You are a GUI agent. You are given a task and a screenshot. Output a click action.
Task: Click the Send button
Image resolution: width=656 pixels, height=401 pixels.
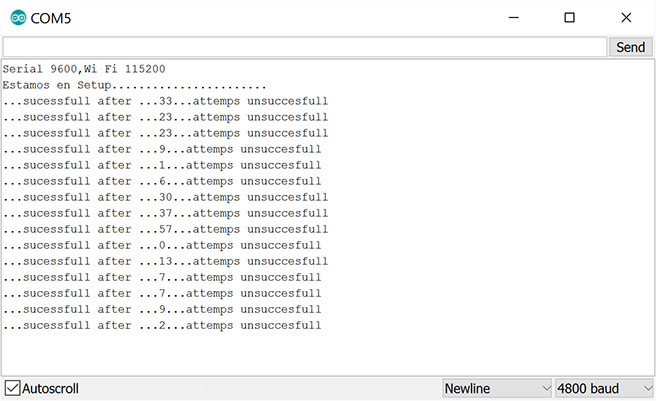click(x=630, y=47)
